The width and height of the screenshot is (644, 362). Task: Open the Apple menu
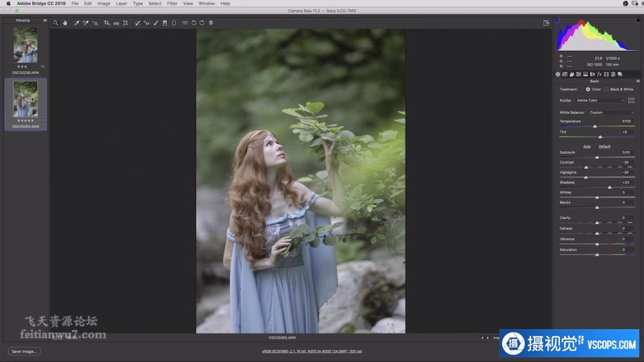8,4
